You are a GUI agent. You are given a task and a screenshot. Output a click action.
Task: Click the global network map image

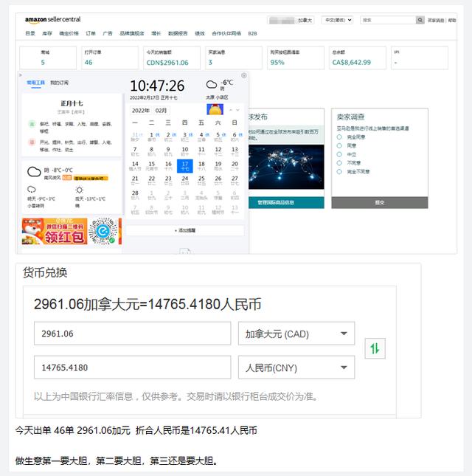click(286, 167)
